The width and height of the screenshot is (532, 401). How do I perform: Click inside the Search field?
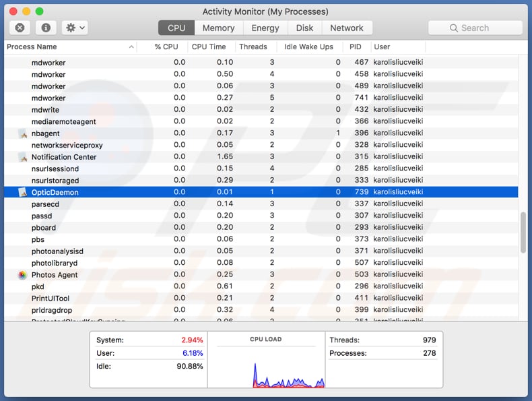pyautogui.click(x=481, y=28)
